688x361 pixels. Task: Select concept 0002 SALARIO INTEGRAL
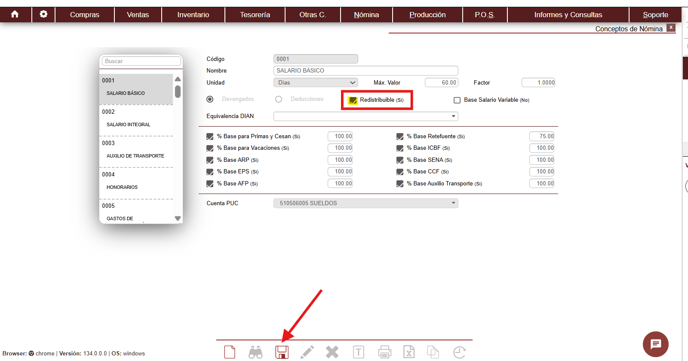coord(136,120)
